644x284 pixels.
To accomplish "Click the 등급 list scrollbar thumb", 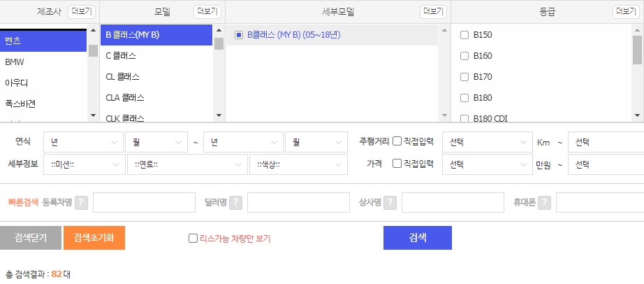I will click(637, 50).
